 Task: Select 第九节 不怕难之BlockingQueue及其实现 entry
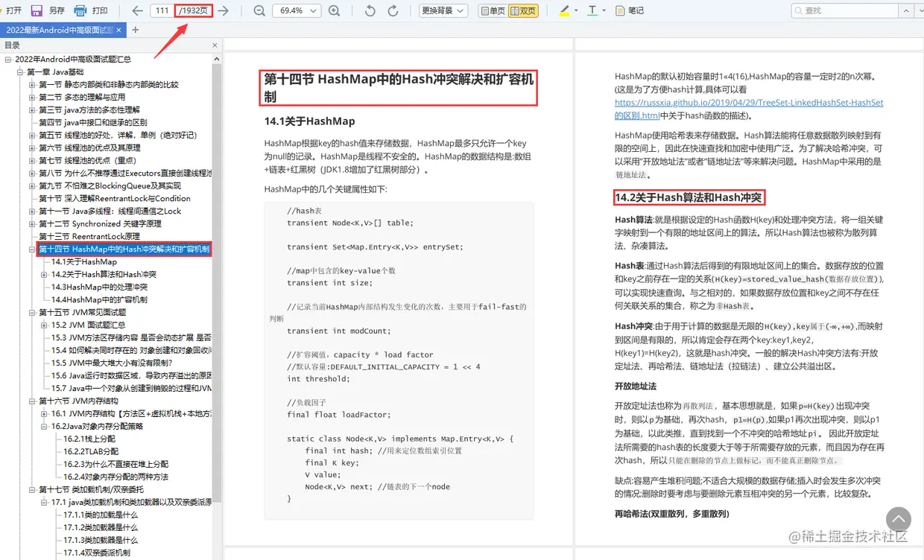tap(110, 185)
